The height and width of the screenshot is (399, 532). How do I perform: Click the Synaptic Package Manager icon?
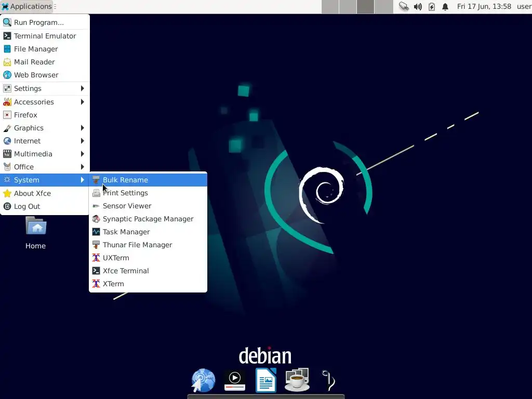tap(96, 219)
